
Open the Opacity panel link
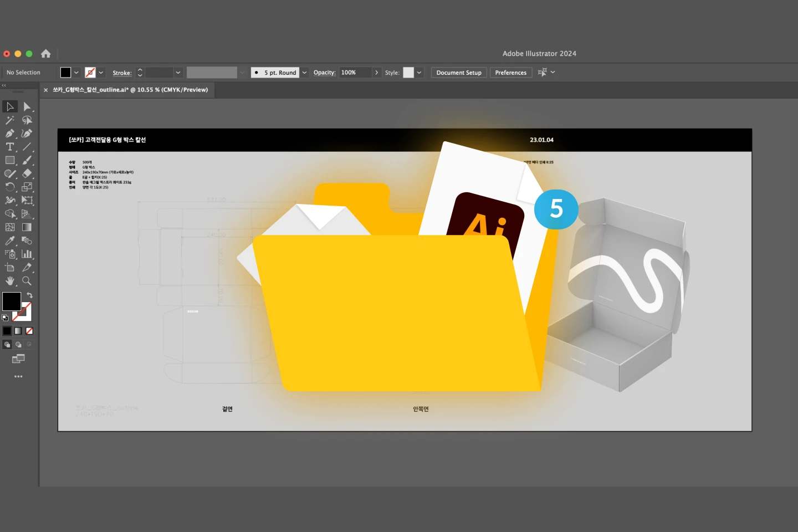click(325, 73)
